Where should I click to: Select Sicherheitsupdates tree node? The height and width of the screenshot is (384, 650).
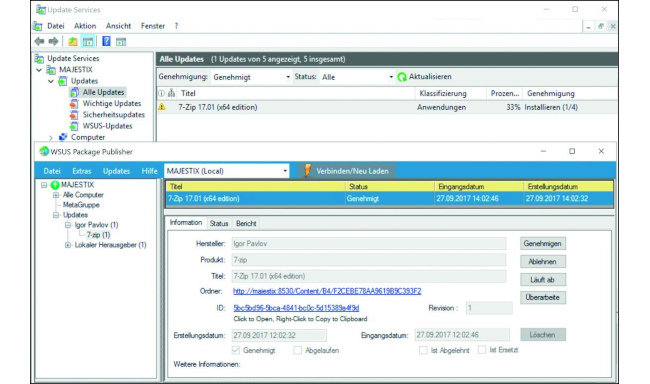pos(113,114)
